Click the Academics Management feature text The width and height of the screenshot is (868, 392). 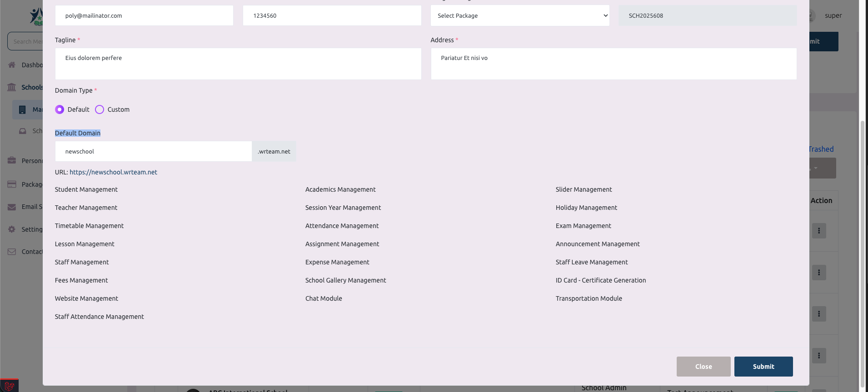(x=340, y=189)
